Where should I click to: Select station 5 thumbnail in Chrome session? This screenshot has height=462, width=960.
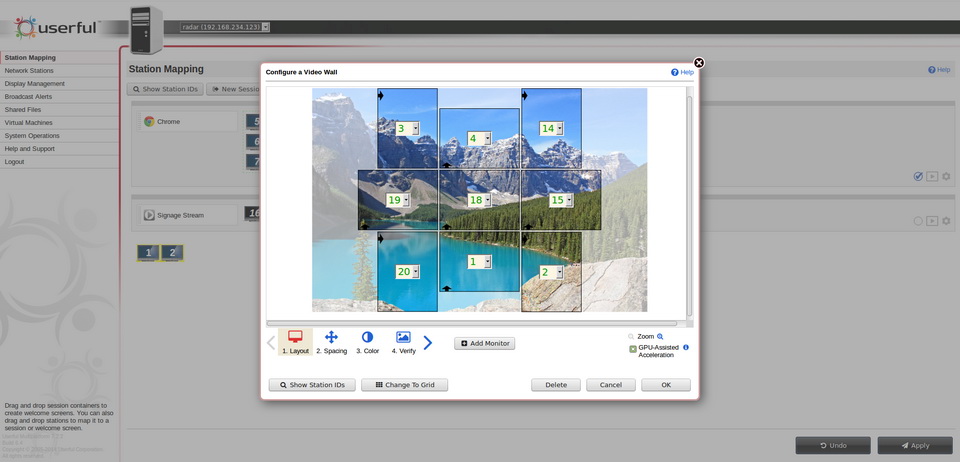pos(253,121)
